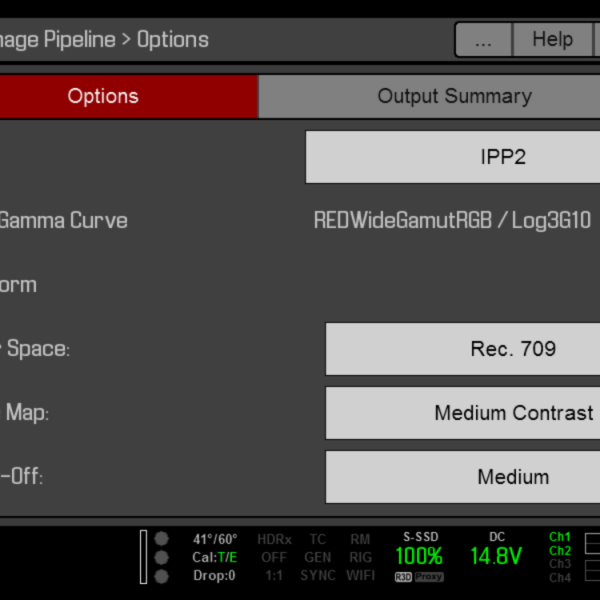The width and height of the screenshot is (600, 600).
Task: Click the S-SSD 100% media indicator
Action: (x=420, y=551)
